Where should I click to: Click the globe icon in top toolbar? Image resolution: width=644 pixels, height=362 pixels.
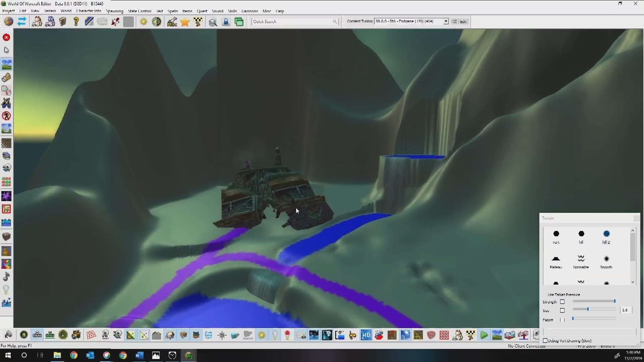[x=9, y=22]
